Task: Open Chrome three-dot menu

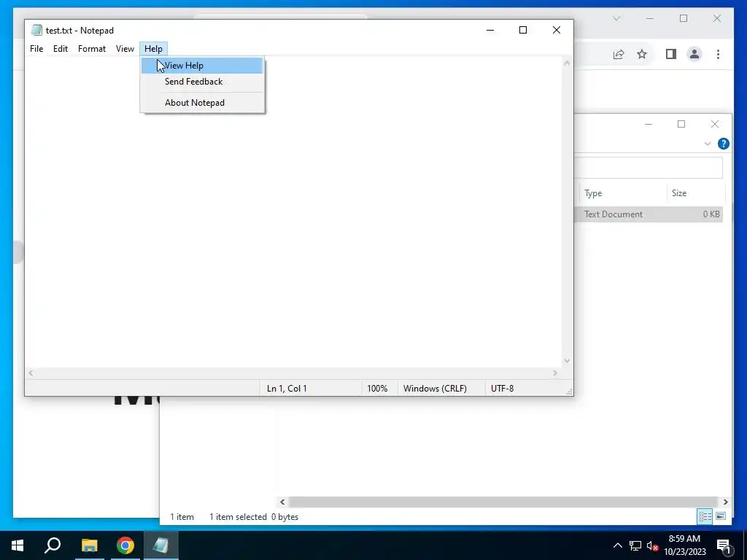Action: point(718,54)
